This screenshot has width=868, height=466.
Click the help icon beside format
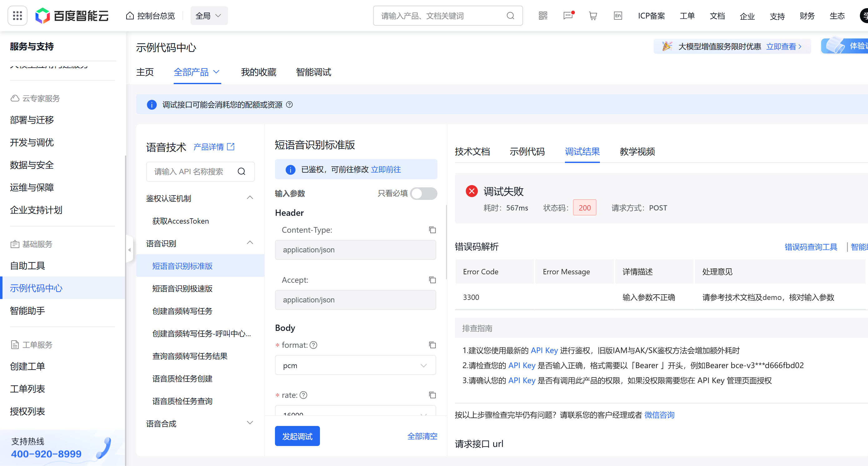click(313, 345)
